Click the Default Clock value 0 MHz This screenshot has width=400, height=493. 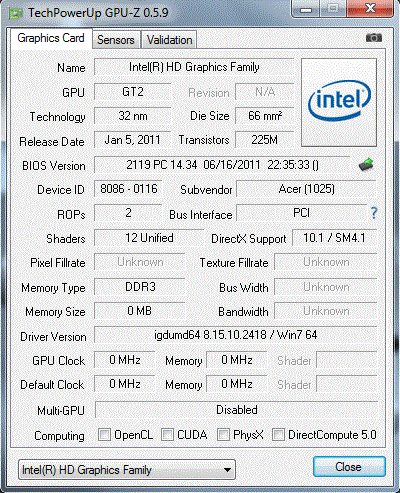point(125,384)
